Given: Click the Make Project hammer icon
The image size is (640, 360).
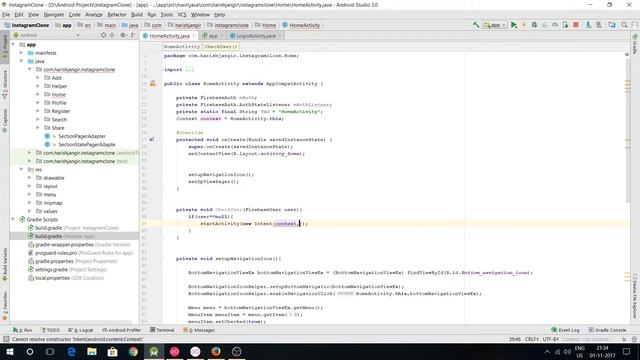Looking at the screenshot, I should coord(476,25).
